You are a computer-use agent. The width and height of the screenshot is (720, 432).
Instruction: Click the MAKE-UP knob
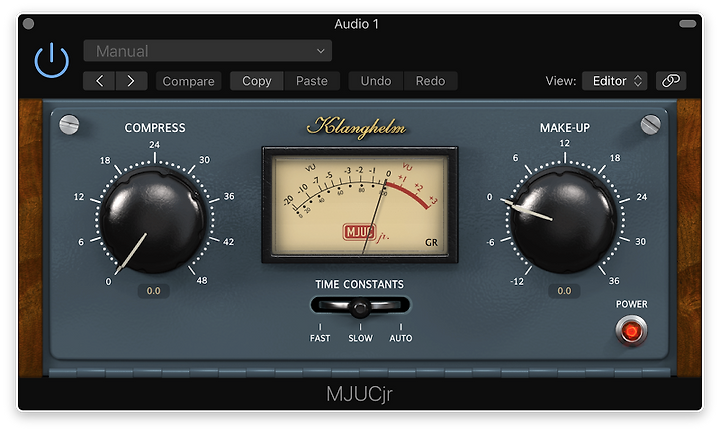click(564, 220)
